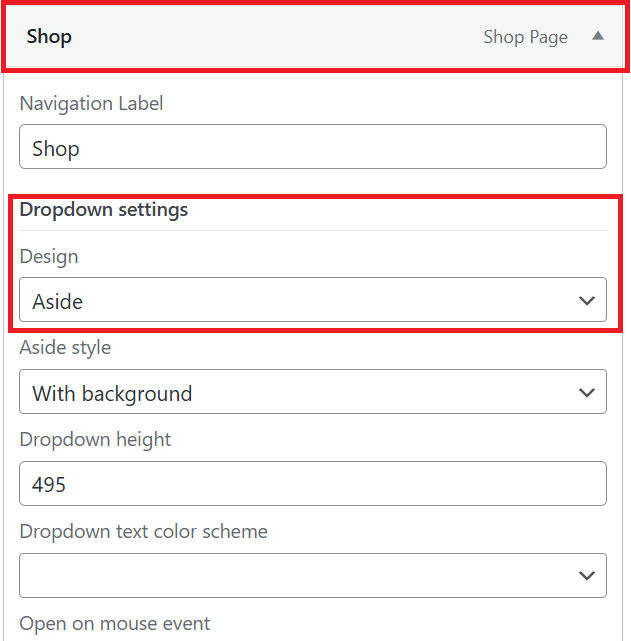Open the With background dropdown
Image resolution: width=631 pixels, height=641 pixels.
(313, 392)
